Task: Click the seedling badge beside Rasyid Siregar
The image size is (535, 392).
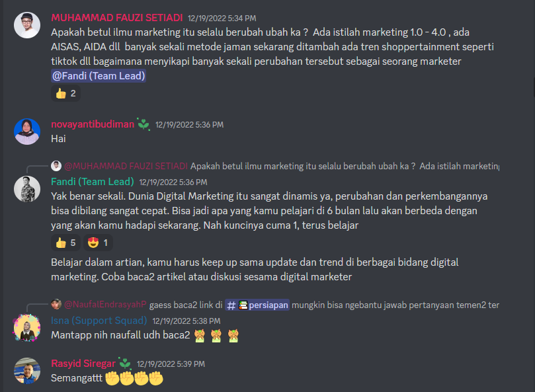Action: point(125,364)
